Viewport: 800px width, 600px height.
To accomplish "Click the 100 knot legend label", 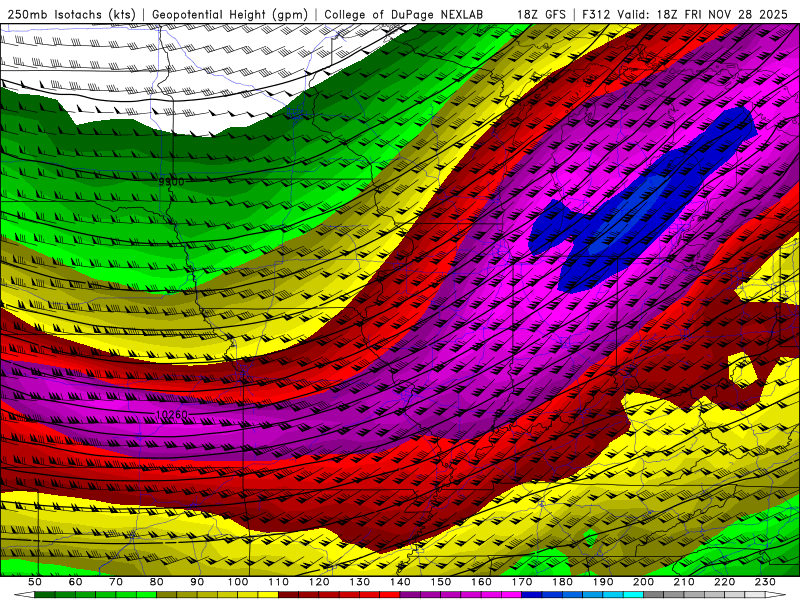I will tap(238, 582).
